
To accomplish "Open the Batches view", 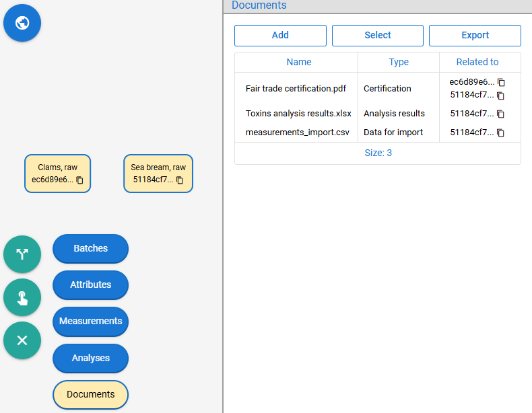I will coord(91,248).
